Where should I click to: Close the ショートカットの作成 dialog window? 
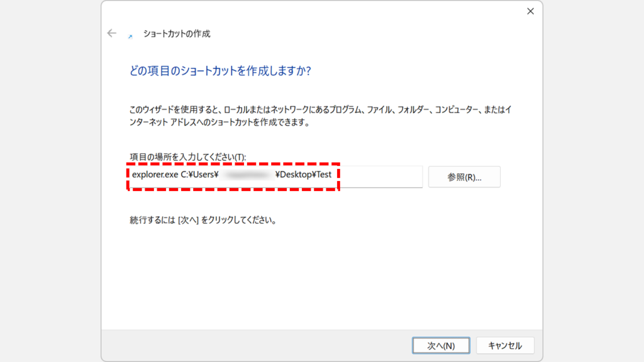click(530, 11)
